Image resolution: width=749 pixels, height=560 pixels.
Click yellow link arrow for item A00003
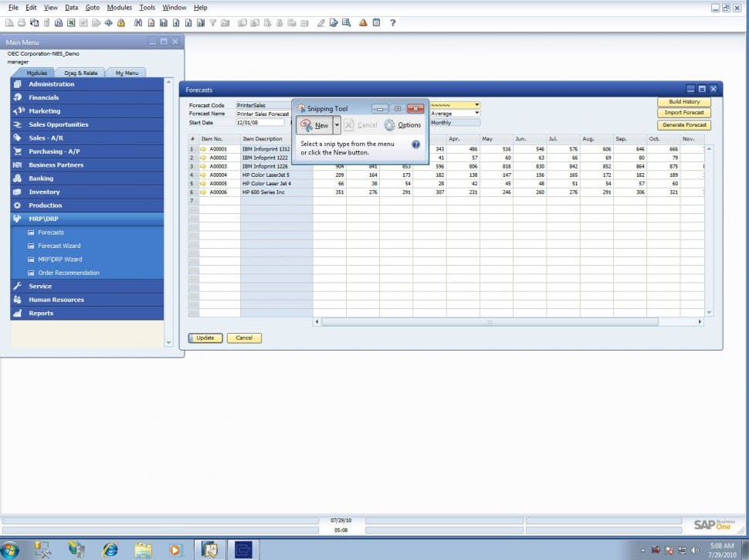click(203, 166)
